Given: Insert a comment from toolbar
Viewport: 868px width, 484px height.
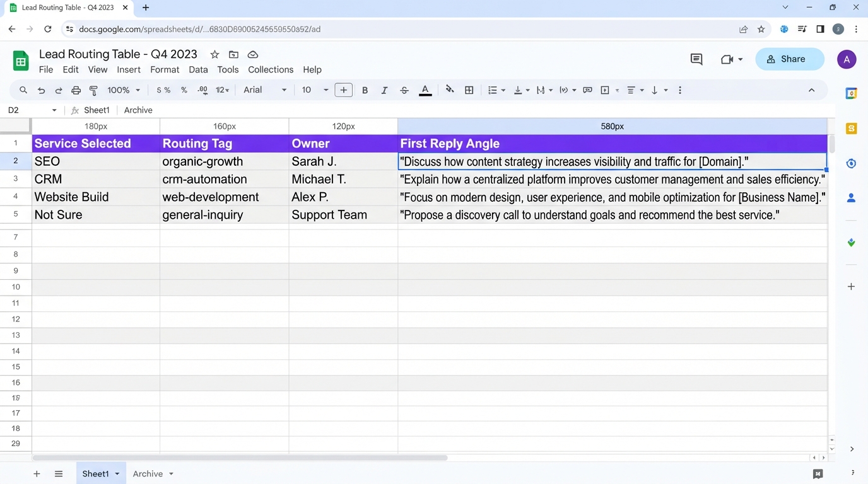Looking at the screenshot, I should tap(588, 90).
